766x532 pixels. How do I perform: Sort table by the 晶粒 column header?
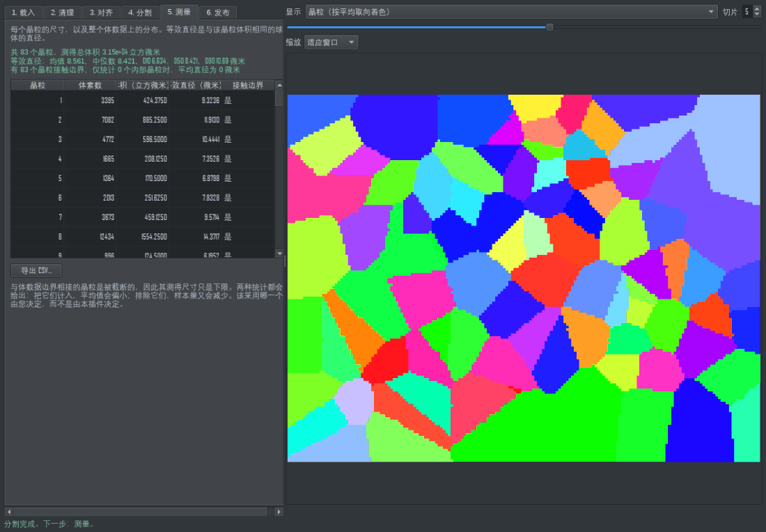coord(37,85)
